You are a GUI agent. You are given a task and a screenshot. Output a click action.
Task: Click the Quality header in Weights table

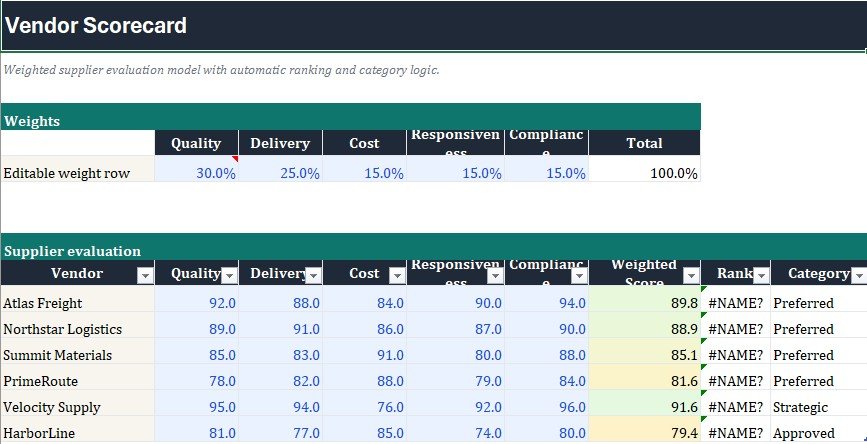coord(196,143)
